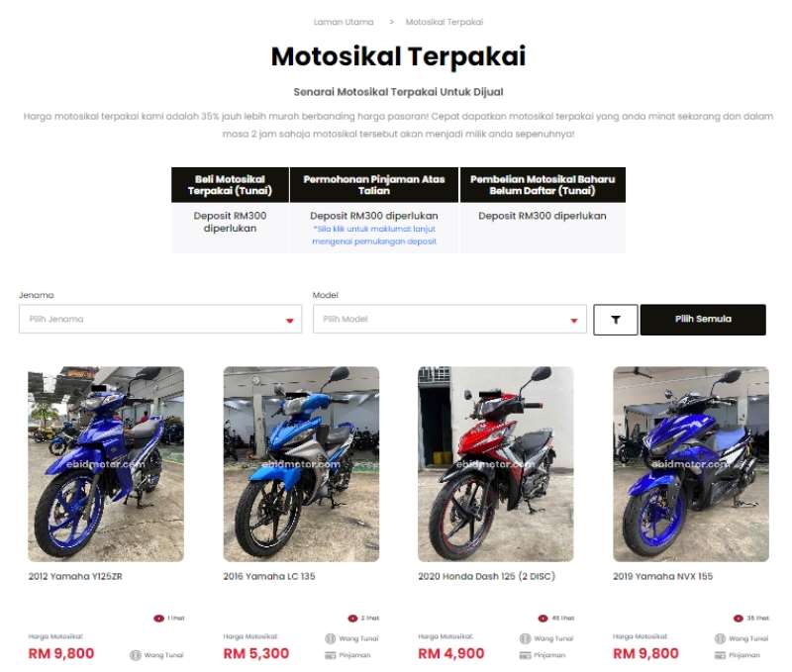The height and width of the screenshot is (672, 792).
Task: Open the 2019 Yamaha NVX 155 photo
Action: point(690,464)
